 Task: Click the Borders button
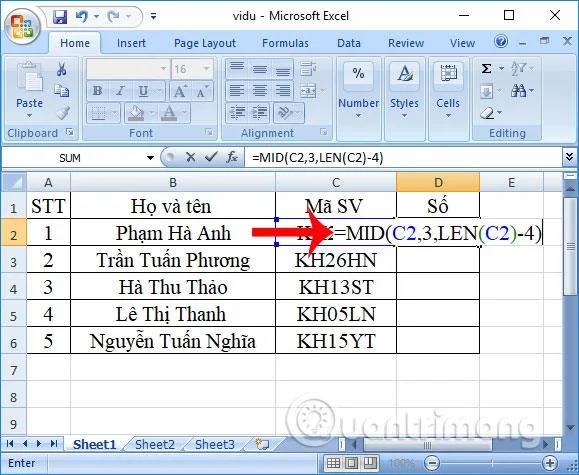[x=98, y=113]
